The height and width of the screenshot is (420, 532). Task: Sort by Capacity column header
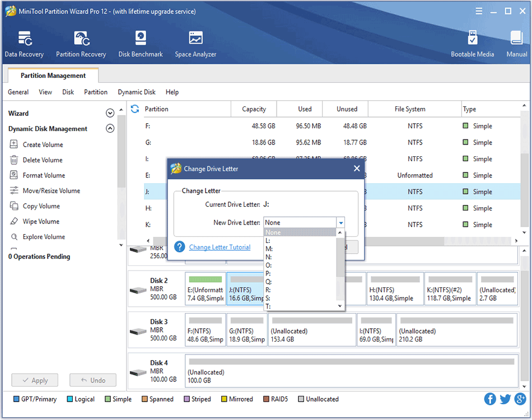[x=254, y=109]
